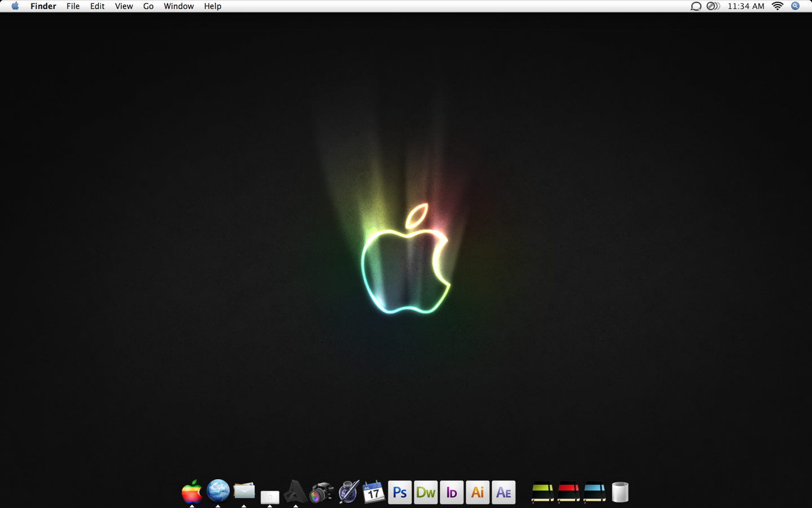This screenshot has height=508, width=812.
Task: Click the disc with sound waves menu icon
Action: tap(713, 6)
